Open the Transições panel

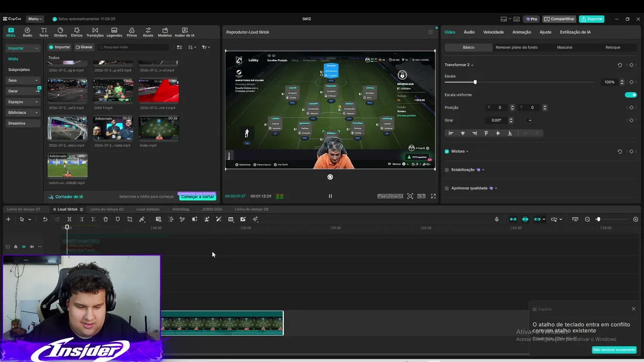pyautogui.click(x=95, y=32)
